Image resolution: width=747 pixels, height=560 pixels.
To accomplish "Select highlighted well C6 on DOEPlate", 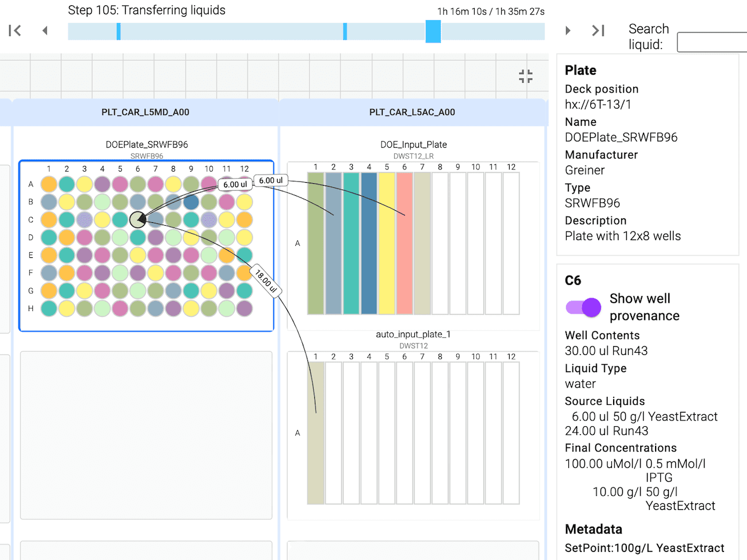I will point(138,219).
